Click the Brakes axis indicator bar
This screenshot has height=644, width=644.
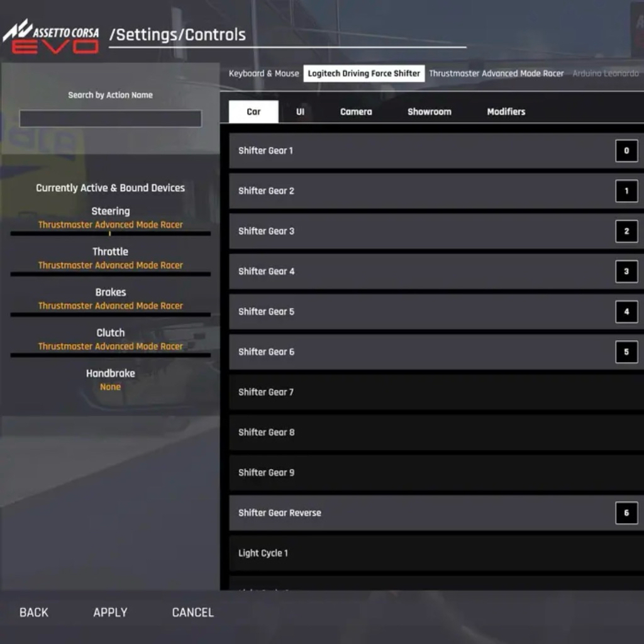click(x=111, y=314)
